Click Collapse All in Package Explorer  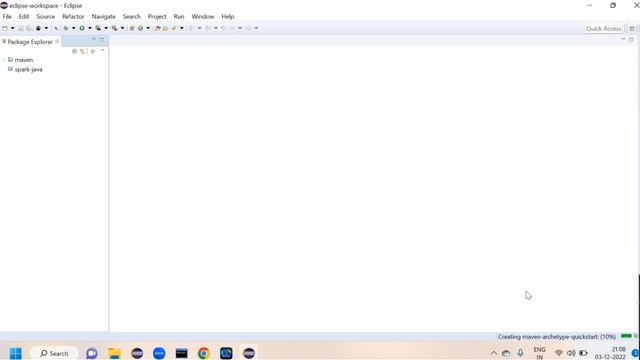click(x=74, y=51)
